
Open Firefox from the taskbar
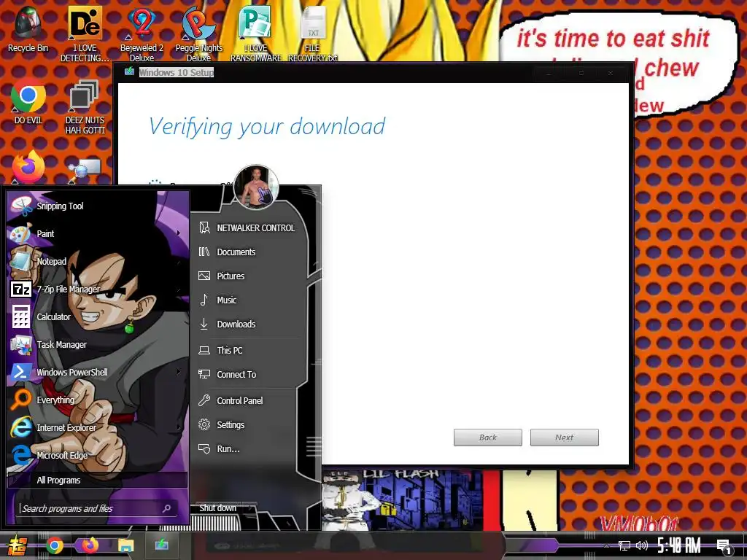(90, 545)
